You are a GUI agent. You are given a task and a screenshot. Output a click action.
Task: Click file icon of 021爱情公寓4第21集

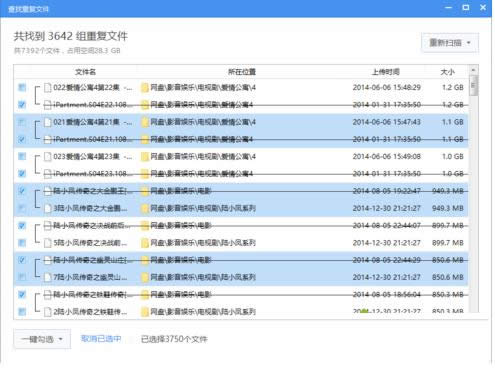click(48, 122)
